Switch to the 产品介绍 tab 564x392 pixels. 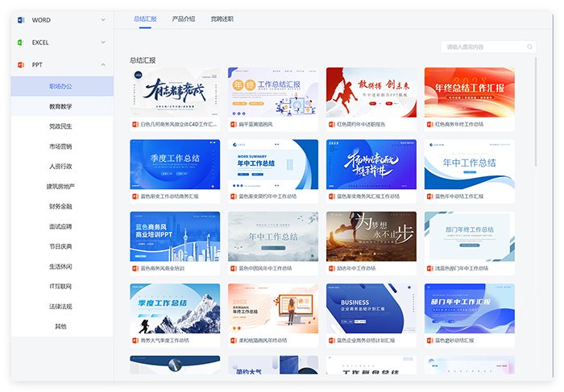pos(184,19)
